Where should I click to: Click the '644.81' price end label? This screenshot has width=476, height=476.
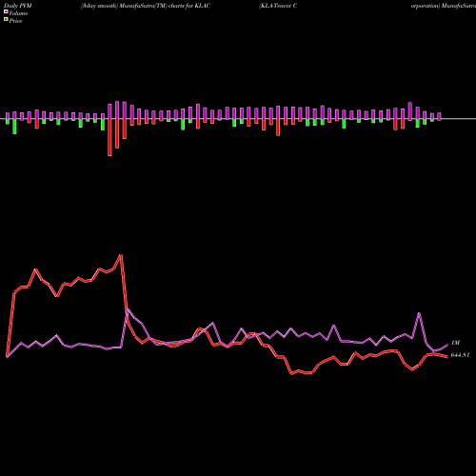(460, 355)
